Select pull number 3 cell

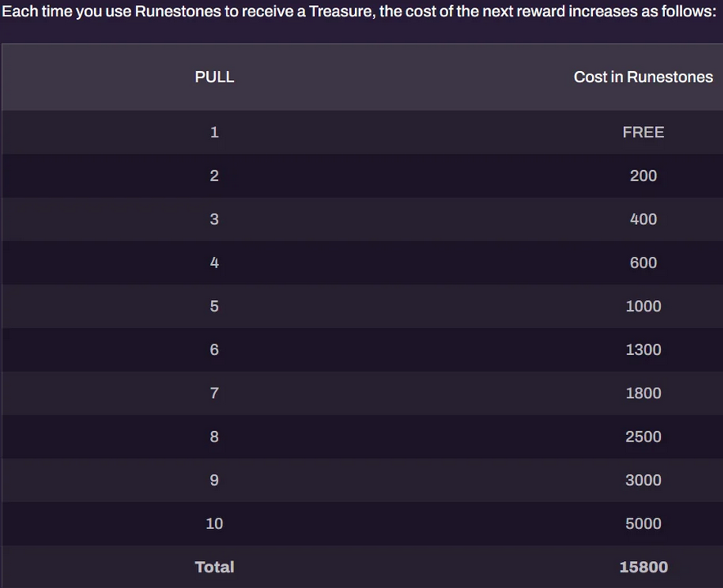(x=214, y=219)
